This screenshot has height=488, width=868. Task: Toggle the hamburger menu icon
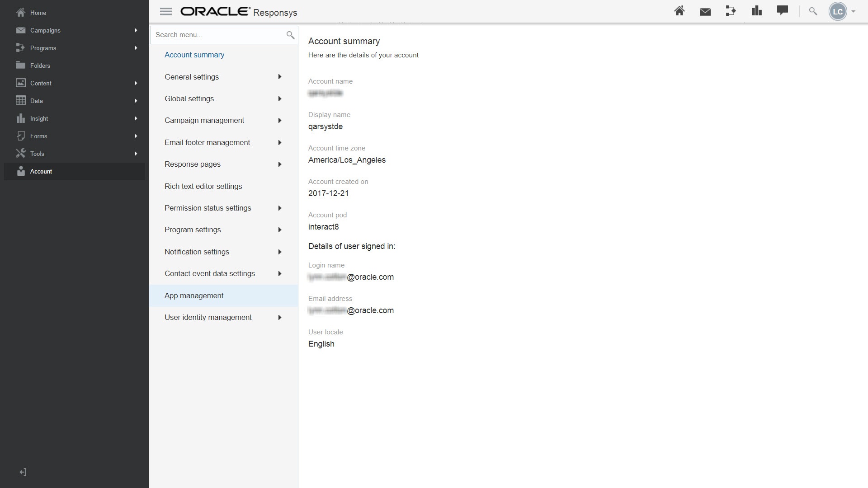[166, 12]
